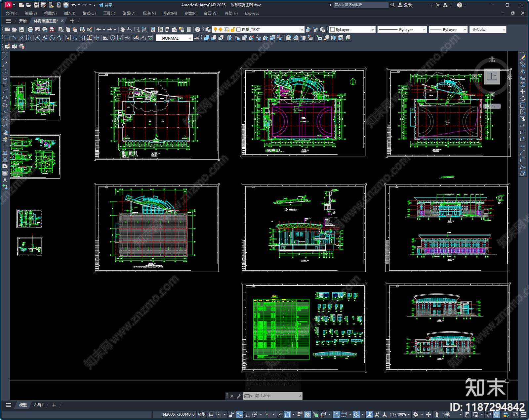This screenshot has width=529, height=420.
Task: Add a new layout with the plus button
Action: click(54, 405)
